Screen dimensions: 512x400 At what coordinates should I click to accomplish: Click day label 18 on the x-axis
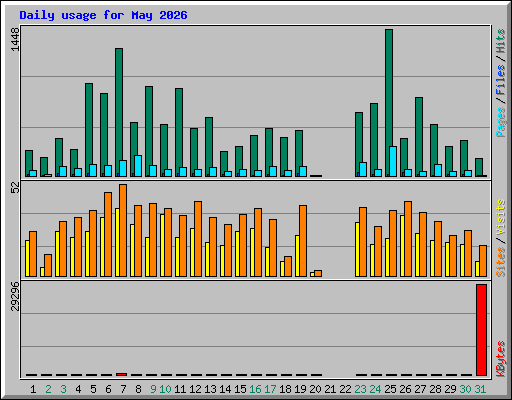point(285,389)
